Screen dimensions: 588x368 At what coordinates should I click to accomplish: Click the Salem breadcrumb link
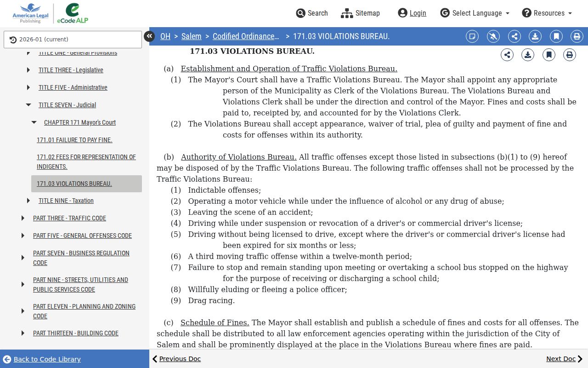pos(192,36)
